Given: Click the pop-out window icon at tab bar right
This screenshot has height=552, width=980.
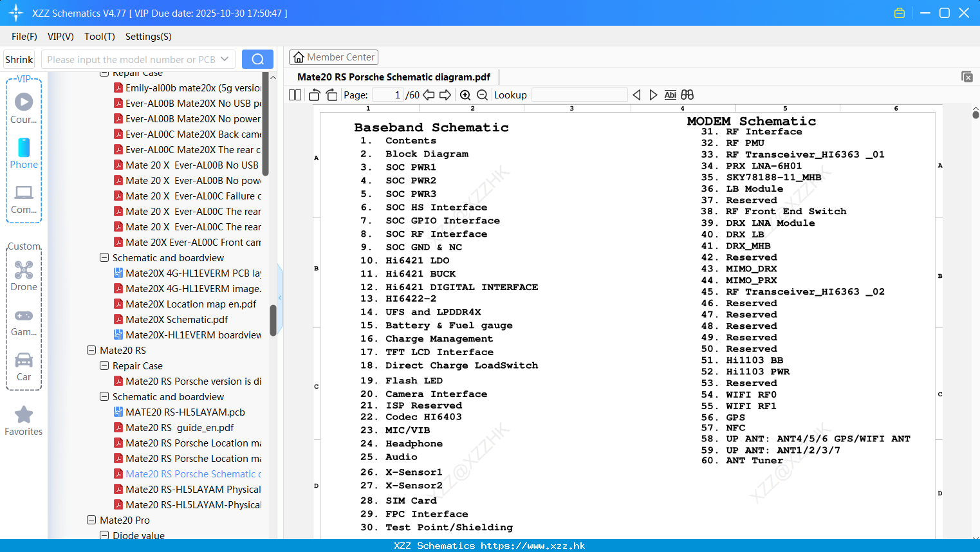Looking at the screenshot, I should (x=967, y=77).
